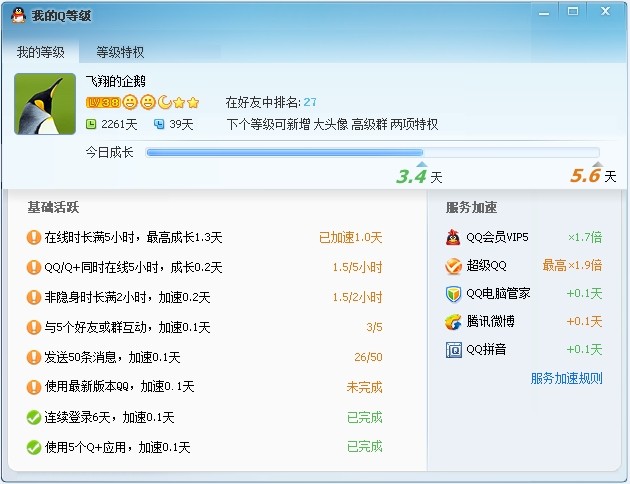630x484 pixels.
Task: Click the ×1.7倍 multiplier for QQ会员
Action: [585, 237]
